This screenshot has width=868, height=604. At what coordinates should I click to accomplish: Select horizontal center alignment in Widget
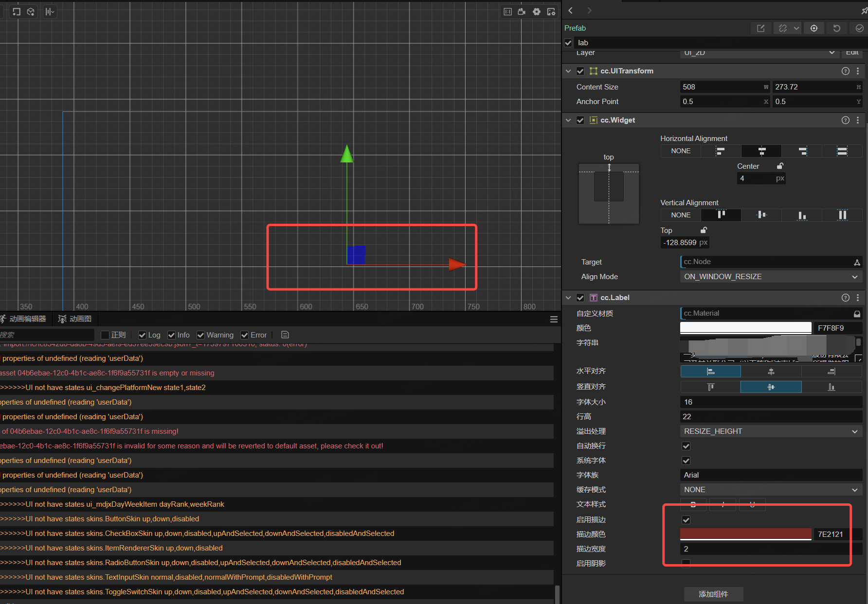(761, 151)
